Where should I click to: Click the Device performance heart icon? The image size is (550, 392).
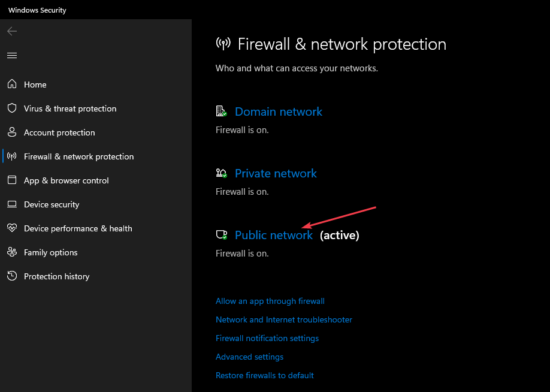tap(12, 228)
